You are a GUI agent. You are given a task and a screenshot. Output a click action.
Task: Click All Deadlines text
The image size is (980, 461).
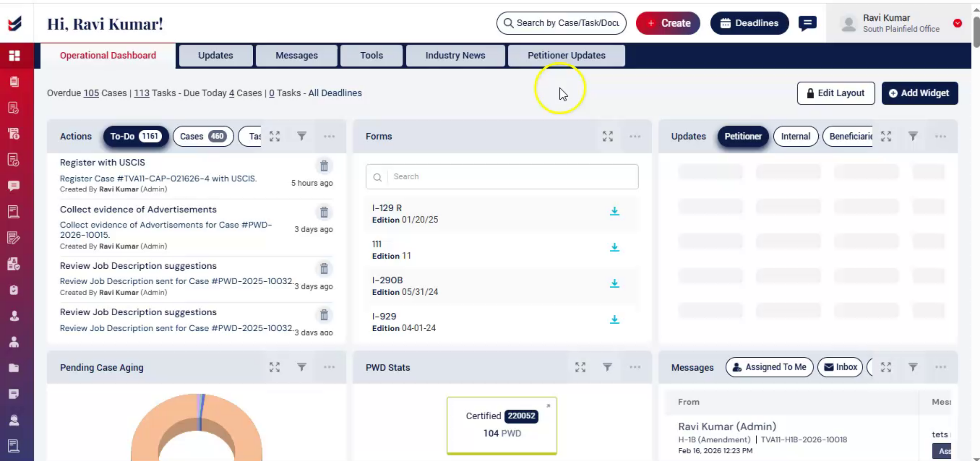click(x=335, y=93)
